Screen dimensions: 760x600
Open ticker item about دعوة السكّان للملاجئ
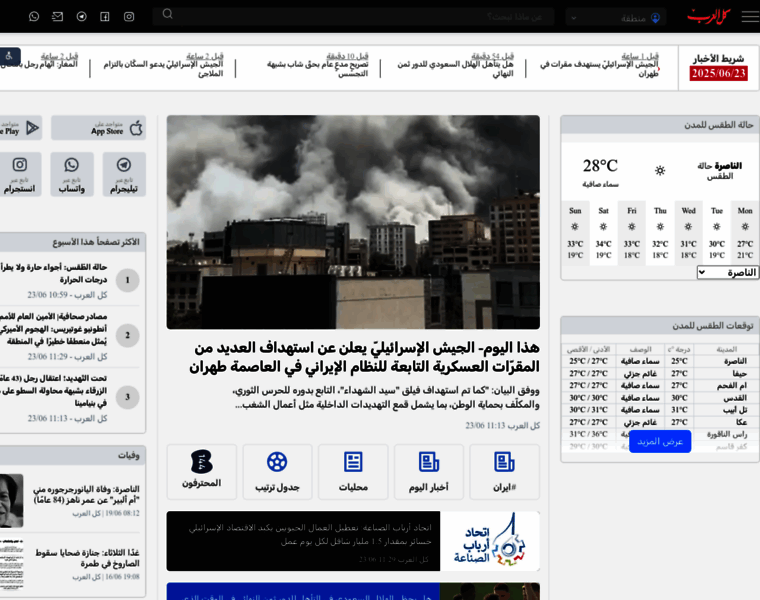[163, 68]
